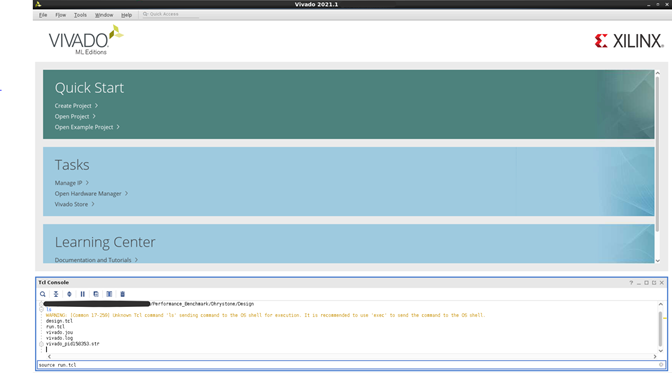Click the collapse all icon in Tcl Console
Viewport: 672px width, 373px height.
click(56, 294)
